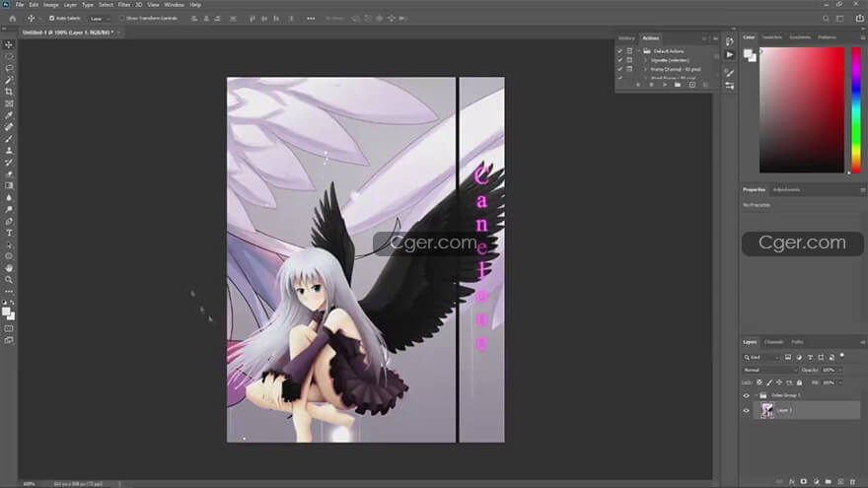The width and height of the screenshot is (868, 488).
Task: Open the Opacity value dropdown arrow
Action: 840,370
